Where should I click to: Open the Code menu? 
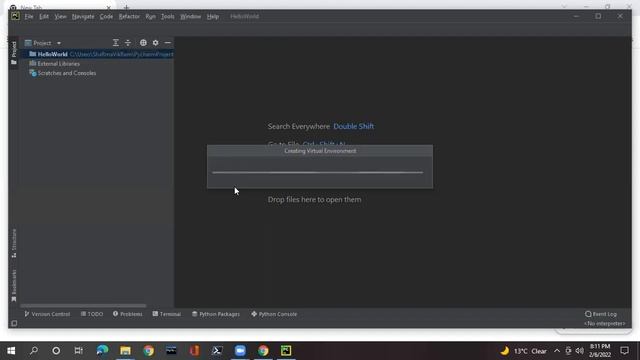[x=106, y=17]
